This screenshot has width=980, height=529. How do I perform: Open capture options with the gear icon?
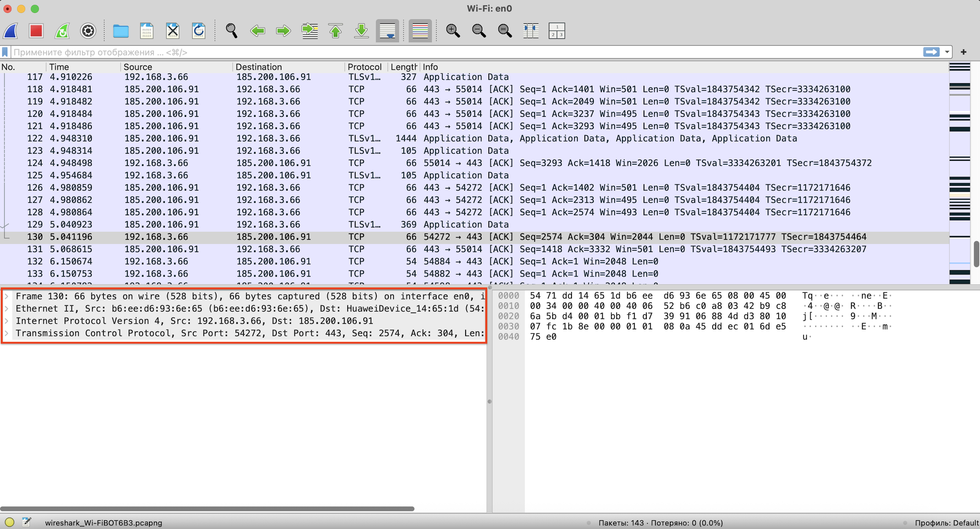coord(88,31)
